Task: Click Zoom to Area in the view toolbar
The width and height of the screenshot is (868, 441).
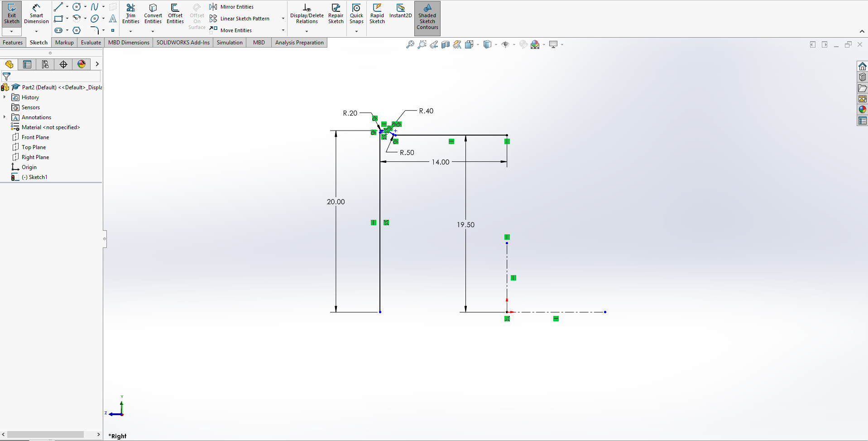Action: (422, 44)
